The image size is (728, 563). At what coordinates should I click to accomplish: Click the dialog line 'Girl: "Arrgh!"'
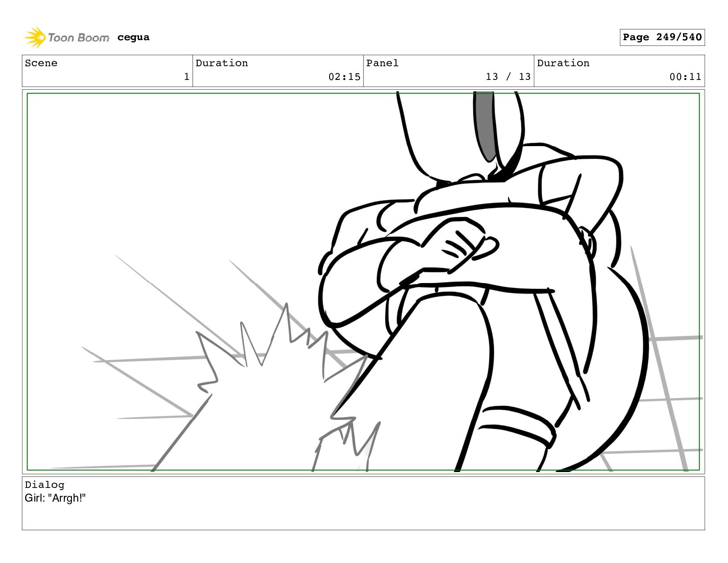pyautogui.click(x=55, y=498)
